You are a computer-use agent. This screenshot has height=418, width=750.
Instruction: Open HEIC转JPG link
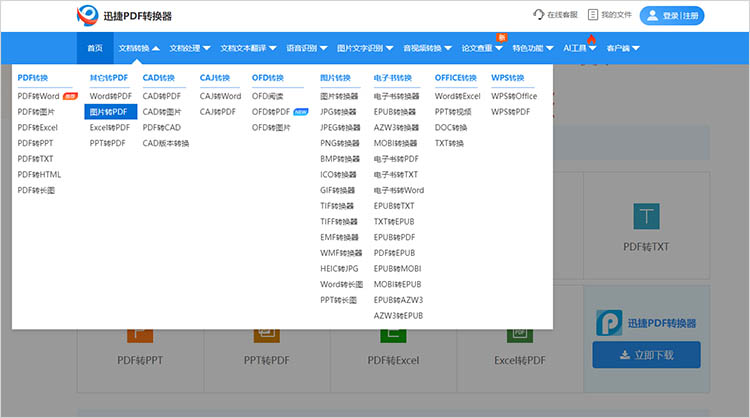pyautogui.click(x=339, y=269)
